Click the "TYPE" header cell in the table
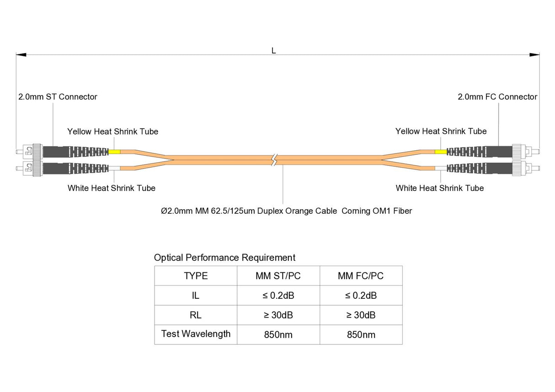Screen dimensions: 555x392 pyautogui.click(x=196, y=276)
